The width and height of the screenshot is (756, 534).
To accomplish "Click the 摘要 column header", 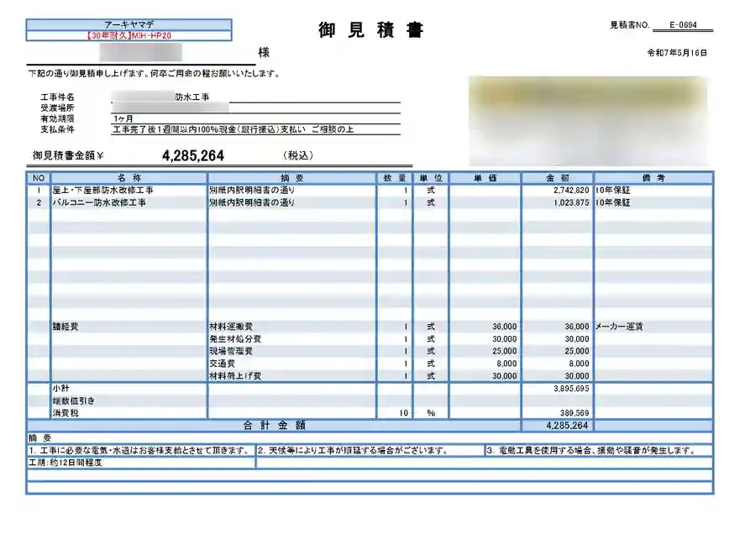I will pos(291,178).
